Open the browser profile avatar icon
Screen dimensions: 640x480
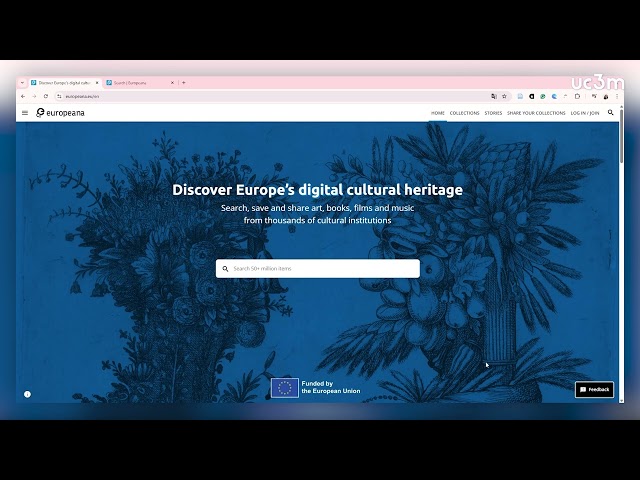[606, 97]
